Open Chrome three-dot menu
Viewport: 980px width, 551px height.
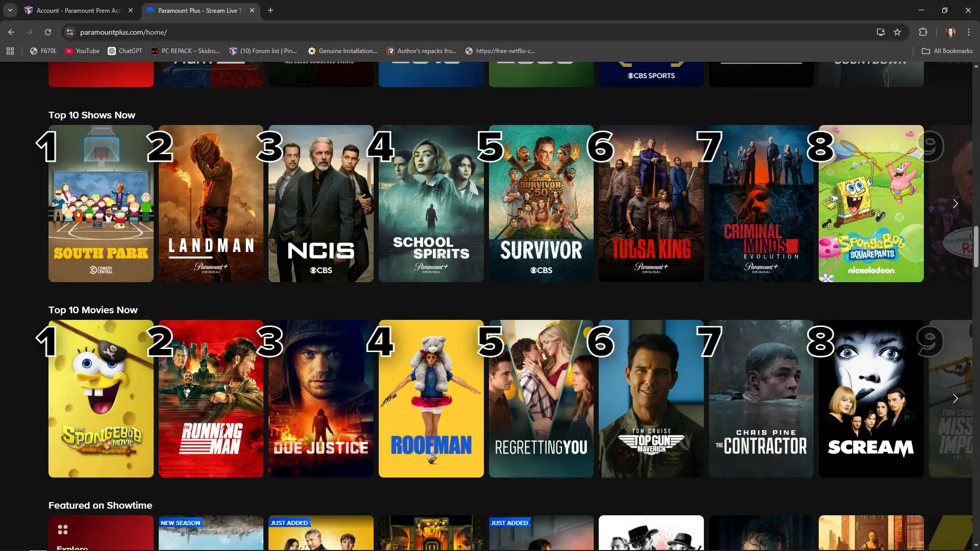click(x=969, y=32)
